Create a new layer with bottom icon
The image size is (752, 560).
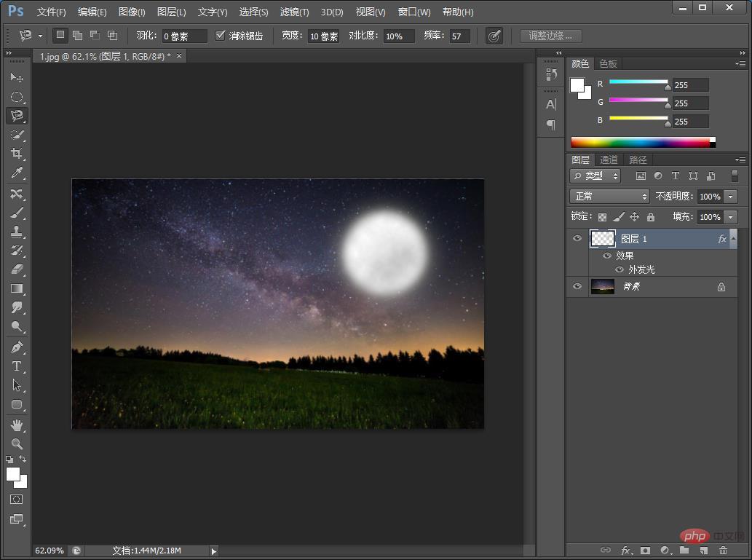704,551
